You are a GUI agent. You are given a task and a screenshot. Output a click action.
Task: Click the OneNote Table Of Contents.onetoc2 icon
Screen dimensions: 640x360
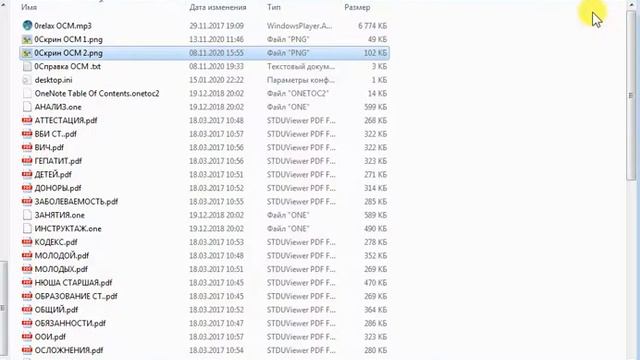pos(27,93)
